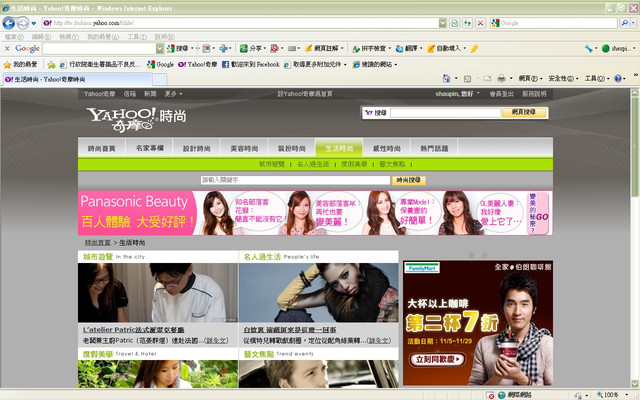Click the Yahoo web search input field

pyautogui.click(x=445, y=113)
